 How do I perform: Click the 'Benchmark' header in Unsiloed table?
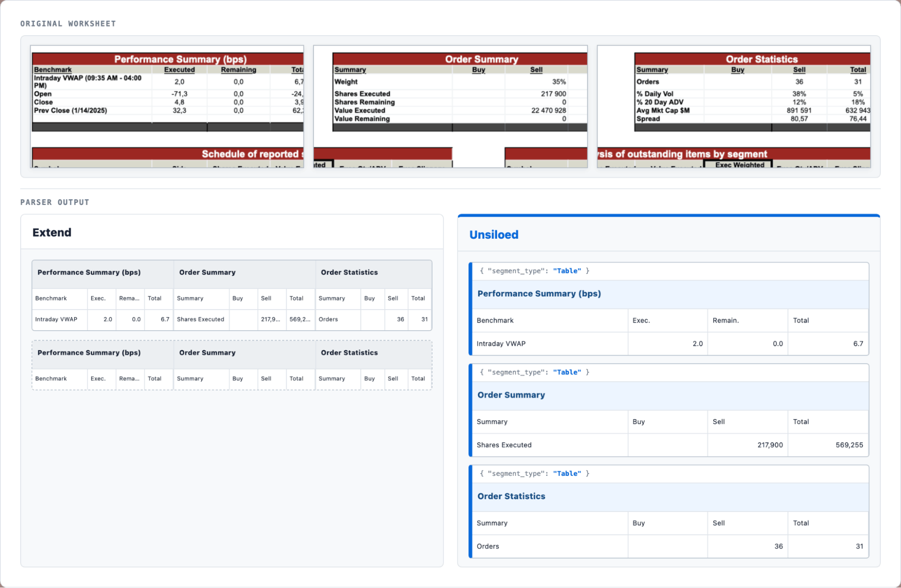495,320
